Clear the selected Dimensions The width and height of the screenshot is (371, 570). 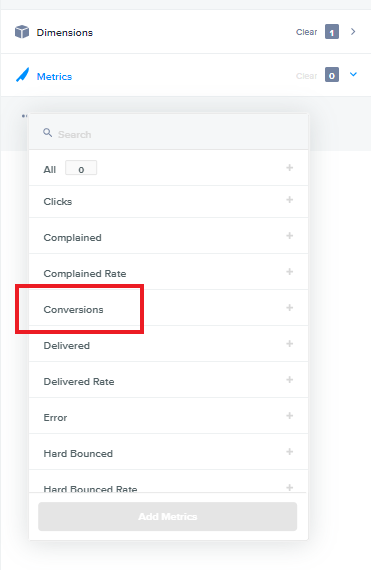[x=306, y=32]
